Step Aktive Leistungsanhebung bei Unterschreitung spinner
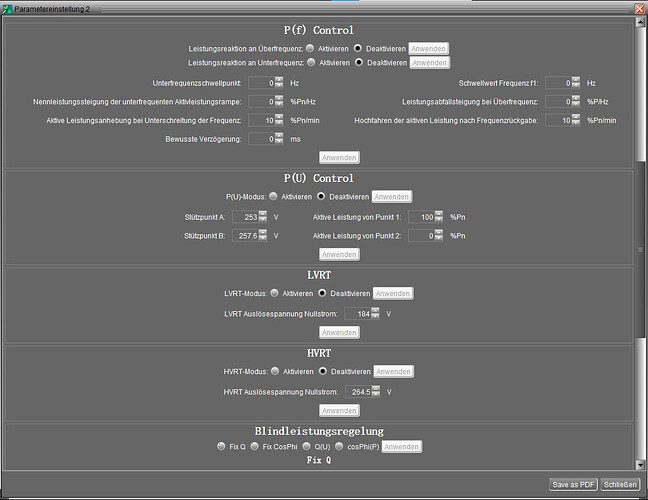This screenshot has height=500, width=648. (279, 120)
